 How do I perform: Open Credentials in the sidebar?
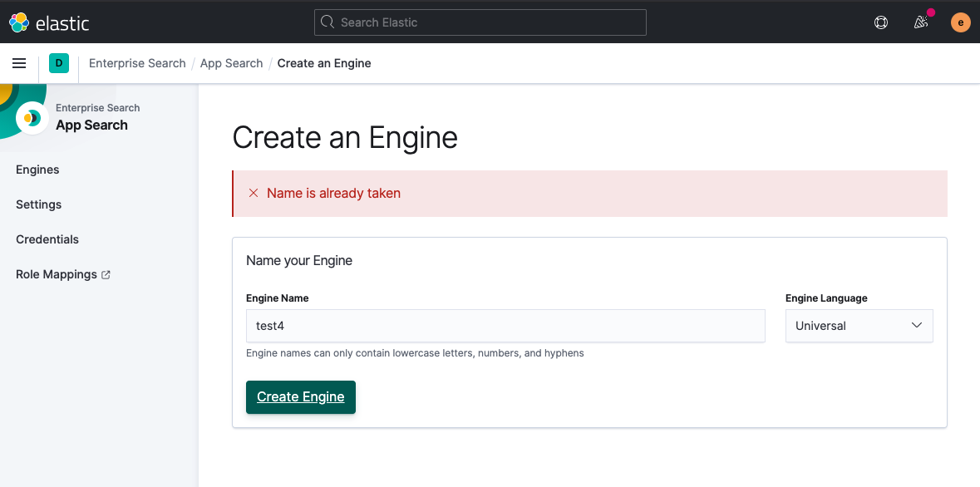coord(47,239)
